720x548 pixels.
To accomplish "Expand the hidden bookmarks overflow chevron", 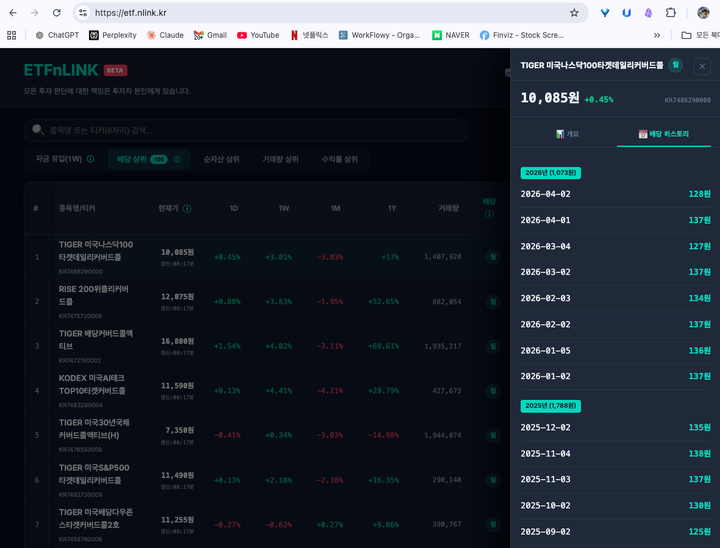I will coord(657,35).
